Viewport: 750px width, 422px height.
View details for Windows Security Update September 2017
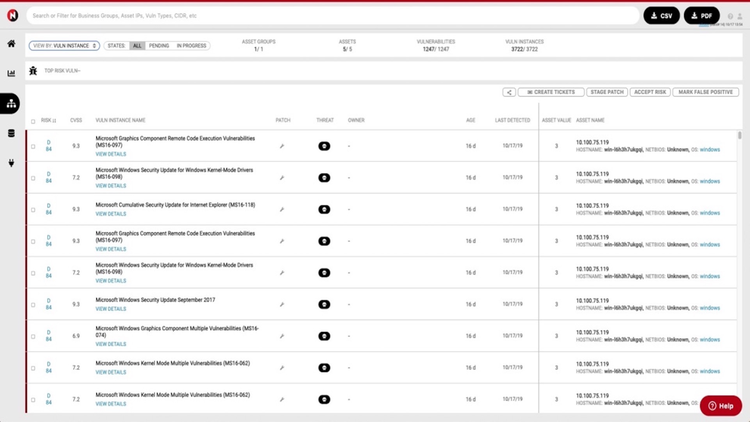[x=110, y=309]
